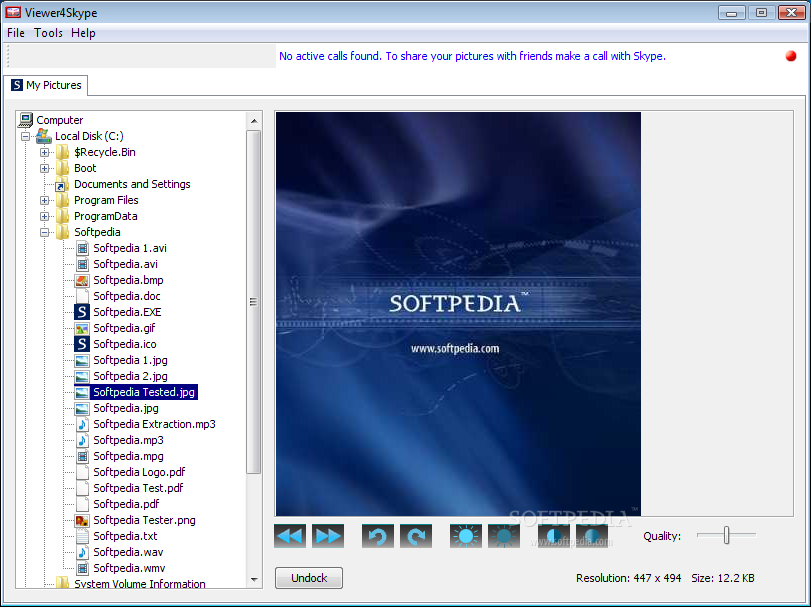This screenshot has height=607, width=811.
Task: Click the next image forward button
Action: [328, 536]
